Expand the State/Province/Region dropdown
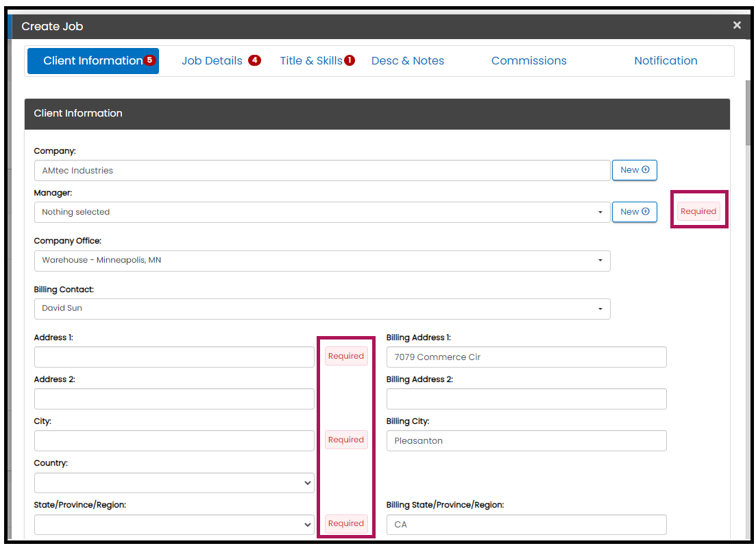This screenshot has width=756, height=548. pyautogui.click(x=174, y=525)
